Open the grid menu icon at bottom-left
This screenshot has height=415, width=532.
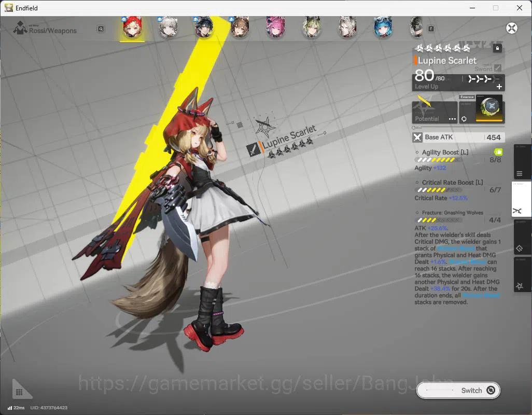coord(20,392)
